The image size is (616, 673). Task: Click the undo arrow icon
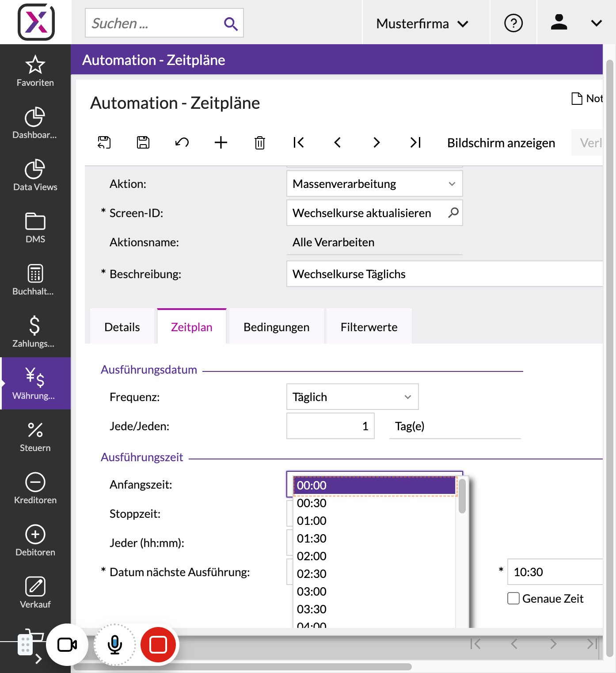[182, 142]
